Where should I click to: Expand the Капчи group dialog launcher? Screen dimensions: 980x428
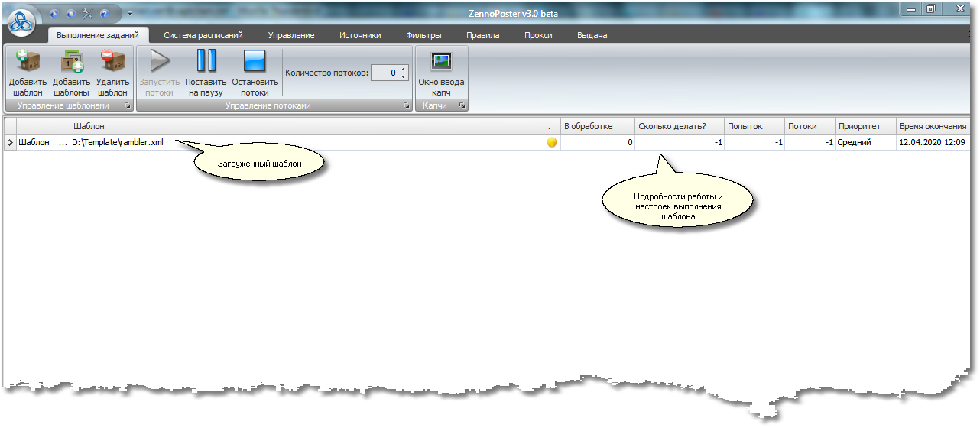[462, 106]
